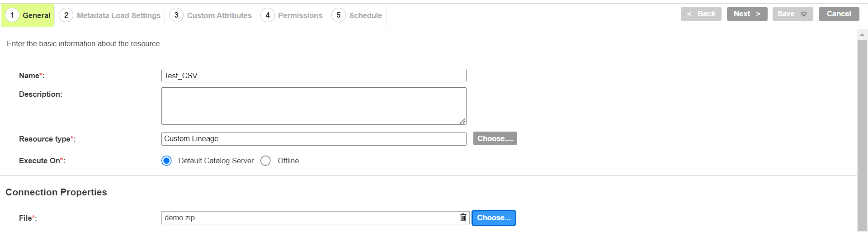Viewport: 868px width, 232px height.
Task: Choose a resource type with Choose button
Action: click(495, 138)
